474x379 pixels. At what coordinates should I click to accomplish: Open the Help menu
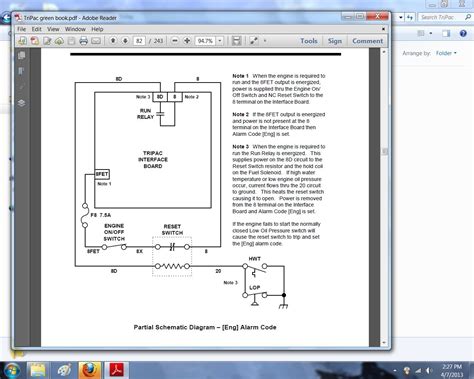[x=97, y=29]
